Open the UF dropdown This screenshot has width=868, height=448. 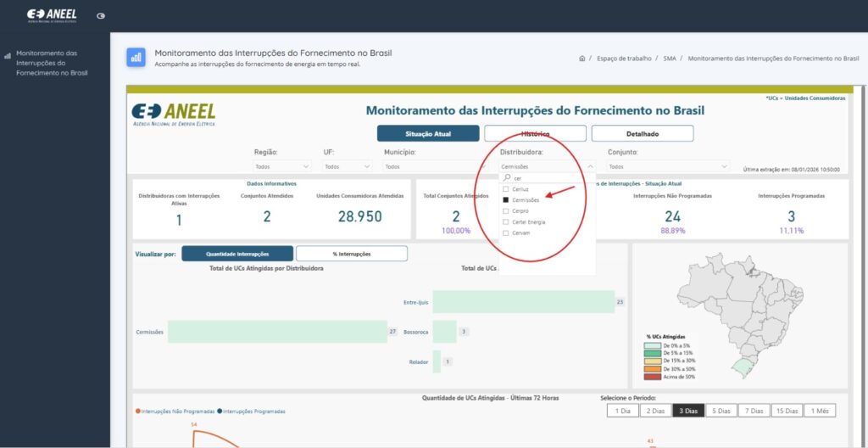pyautogui.click(x=348, y=166)
